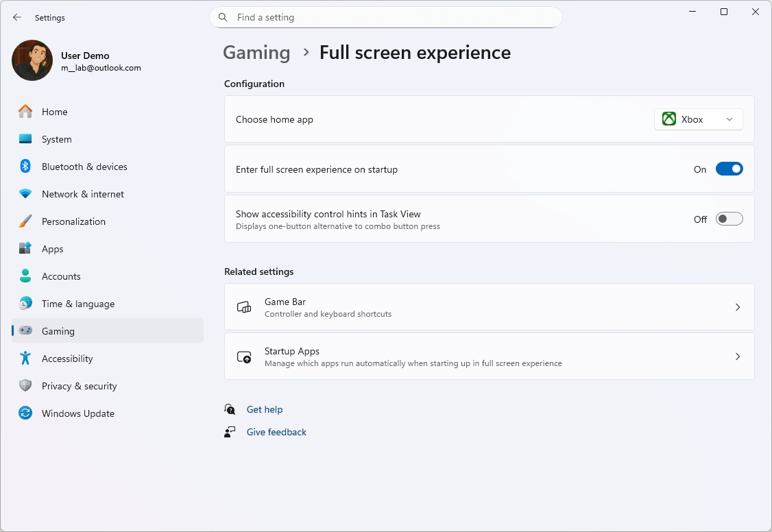Screen dimensions: 772x532
Task: Switch to the Apps section
Action: pos(53,249)
